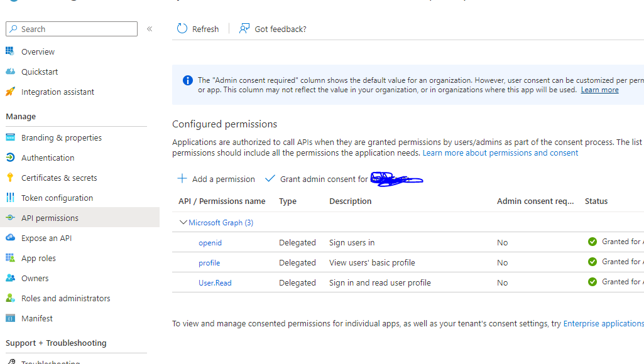Click the Delegated type in profile row
644x364 pixels.
(x=297, y=262)
